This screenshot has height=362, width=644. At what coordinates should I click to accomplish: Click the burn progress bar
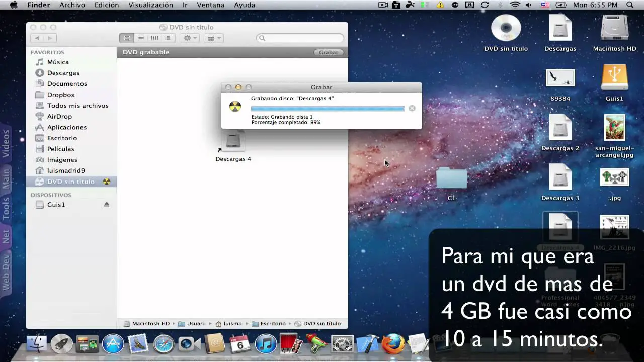click(x=328, y=108)
